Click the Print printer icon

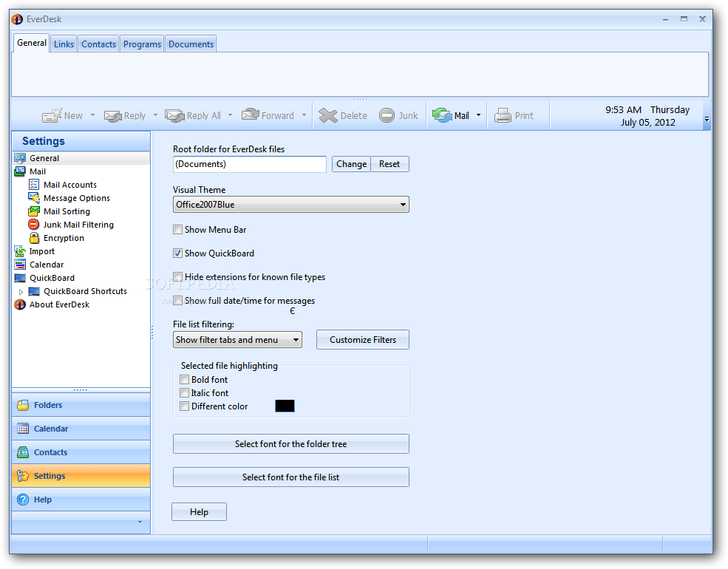503,115
